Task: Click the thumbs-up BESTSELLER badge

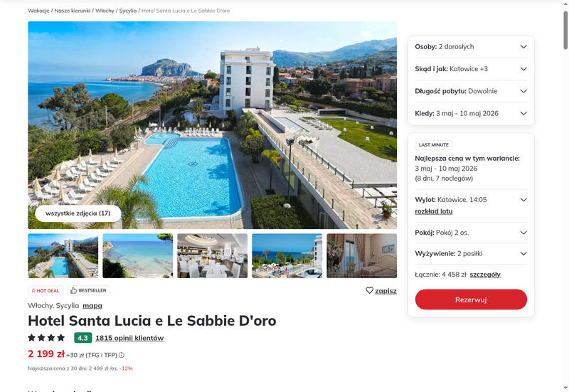Action: click(88, 290)
